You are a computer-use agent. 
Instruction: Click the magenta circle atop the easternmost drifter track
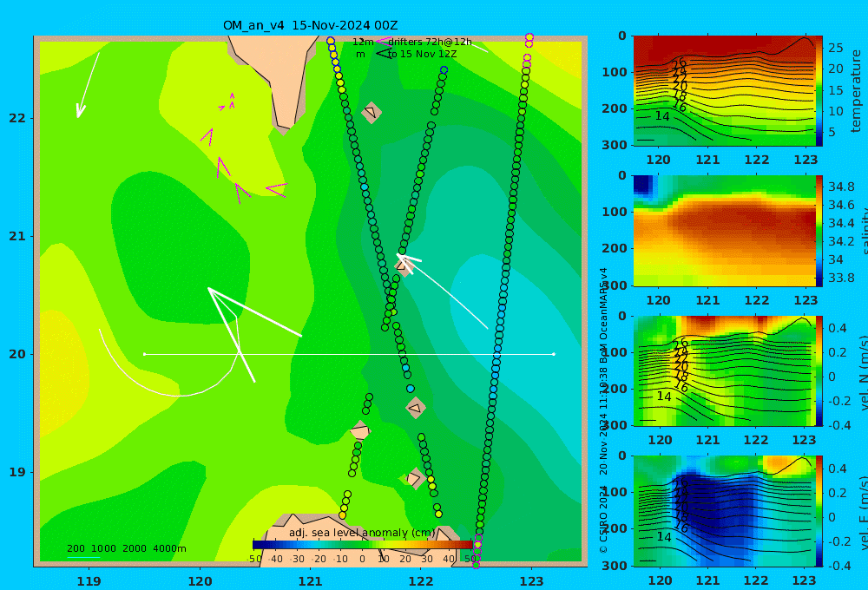pos(529,37)
